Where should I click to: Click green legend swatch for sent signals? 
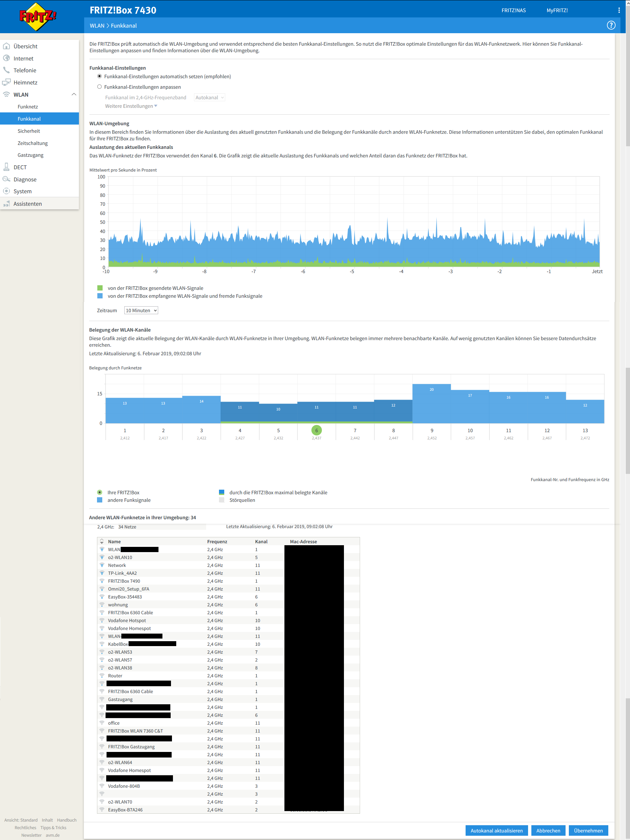click(100, 288)
